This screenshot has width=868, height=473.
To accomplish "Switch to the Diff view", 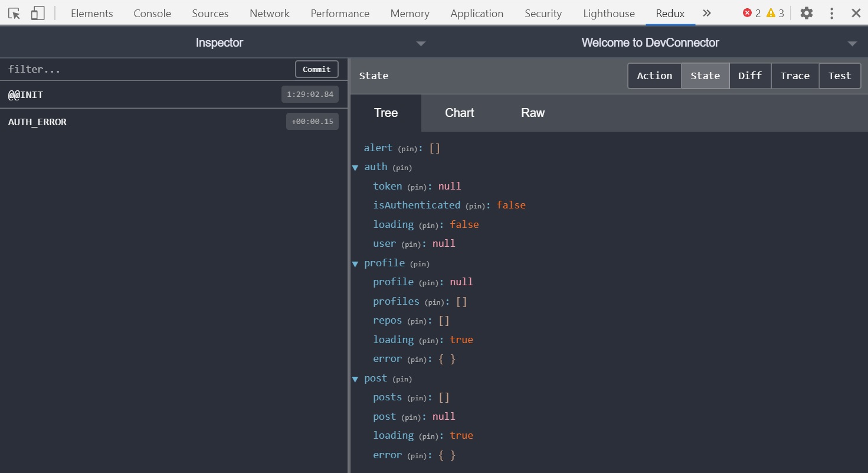I will tap(749, 76).
